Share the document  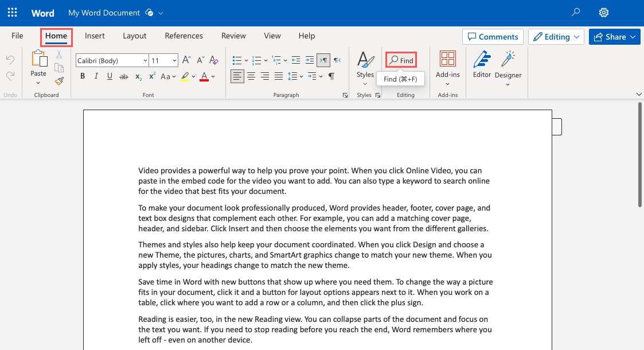[614, 36]
